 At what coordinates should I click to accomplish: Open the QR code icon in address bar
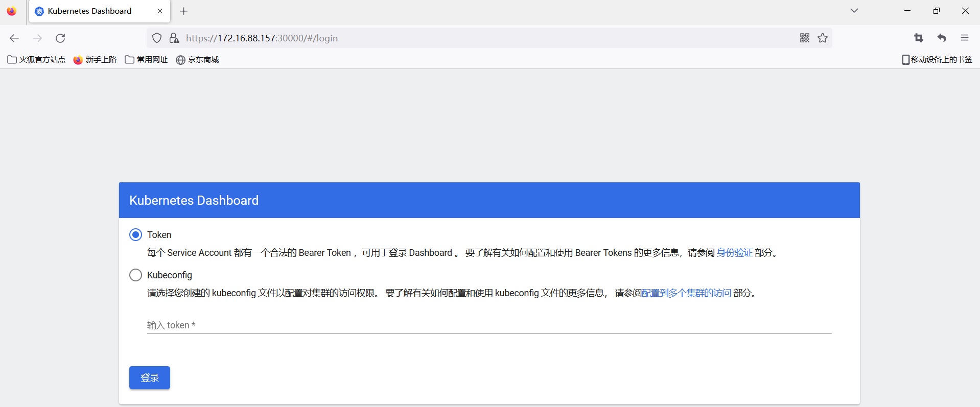(x=805, y=38)
